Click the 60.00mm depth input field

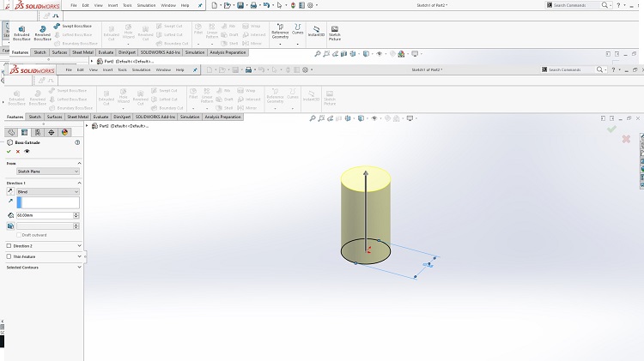click(45, 215)
